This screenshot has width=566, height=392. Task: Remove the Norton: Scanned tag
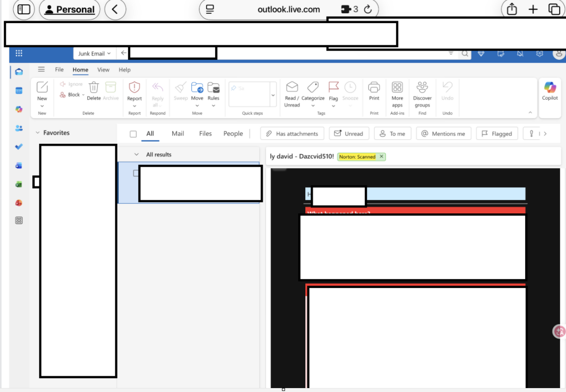(381, 157)
